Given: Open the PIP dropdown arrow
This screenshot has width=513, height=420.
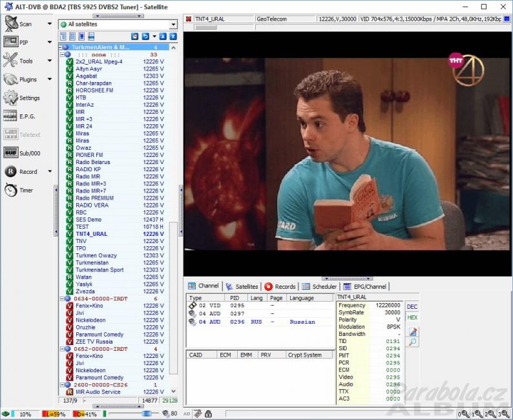Looking at the screenshot, I should tap(49, 42).
